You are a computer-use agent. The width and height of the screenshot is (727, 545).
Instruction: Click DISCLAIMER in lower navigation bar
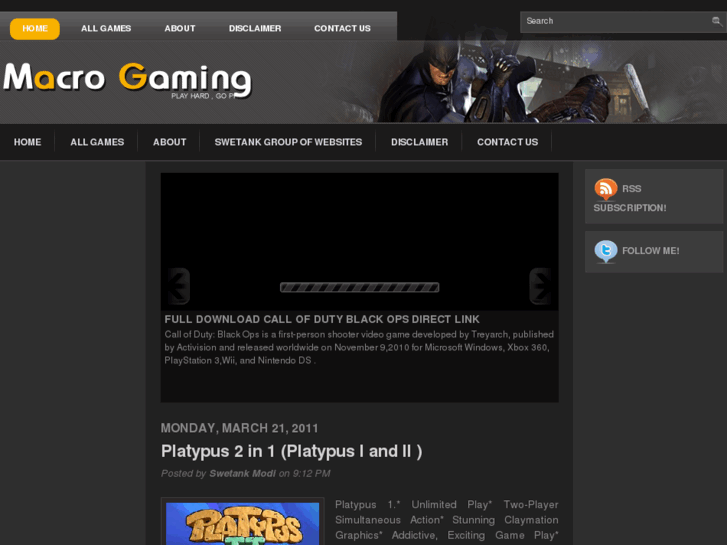click(x=419, y=142)
